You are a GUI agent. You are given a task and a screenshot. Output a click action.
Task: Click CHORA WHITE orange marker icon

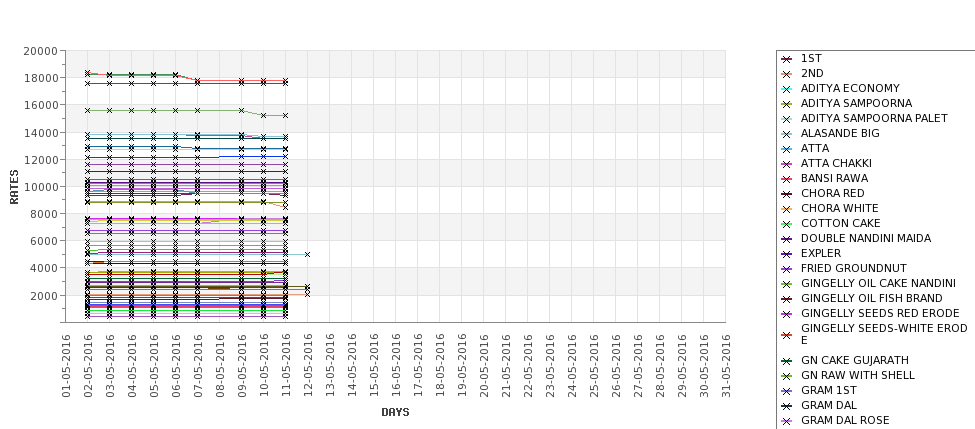point(787,209)
